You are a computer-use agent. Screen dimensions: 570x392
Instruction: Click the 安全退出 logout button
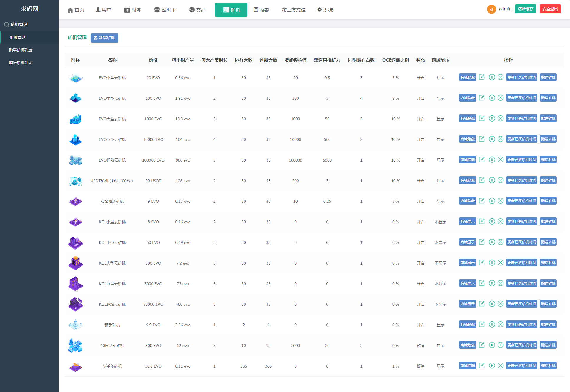point(550,9)
